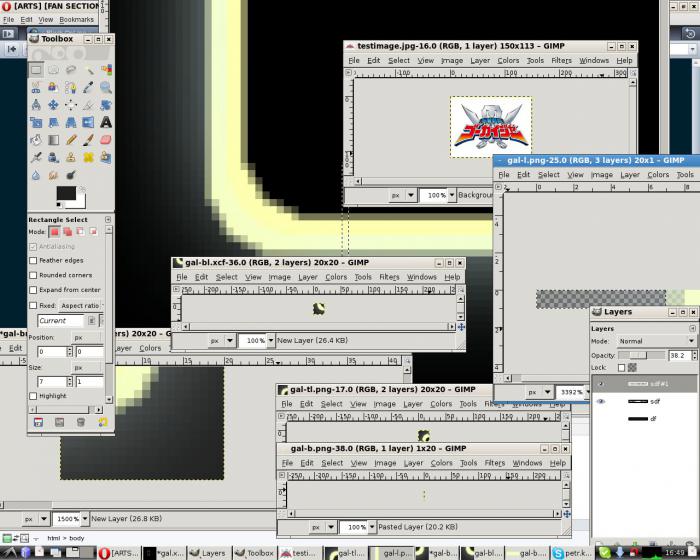The image size is (700, 560).
Task: Select the Zoom magnifier tool
Action: [106, 87]
